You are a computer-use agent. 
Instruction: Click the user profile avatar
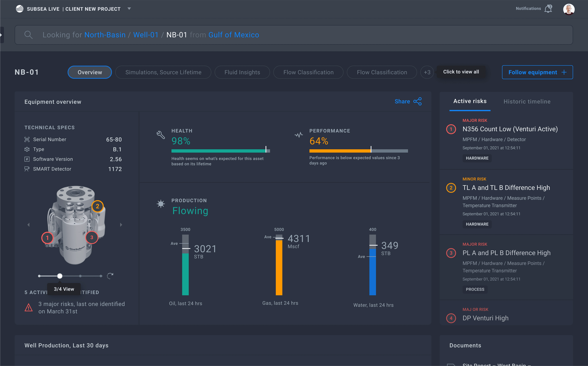569,9
